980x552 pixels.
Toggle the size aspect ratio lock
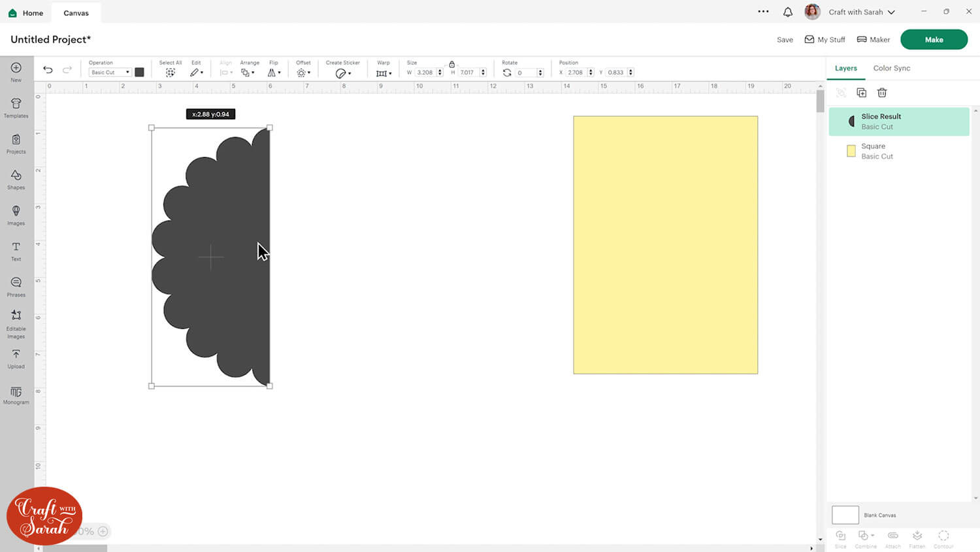point(451,64)
